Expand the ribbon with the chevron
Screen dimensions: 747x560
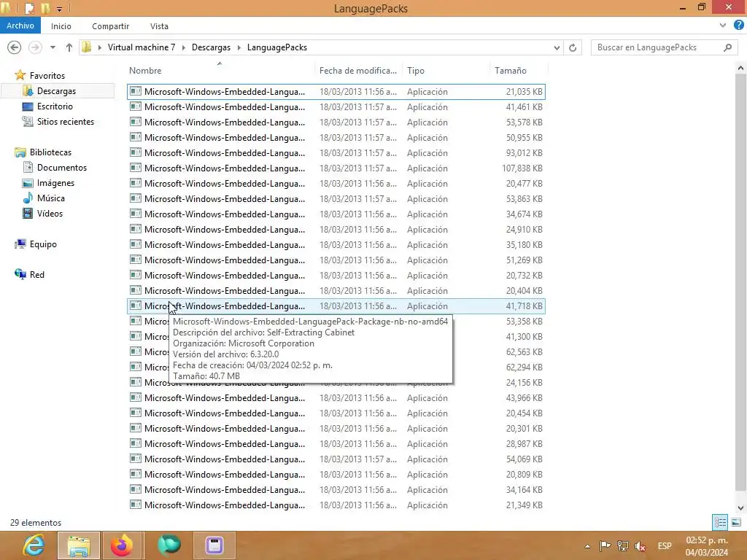coord(723,26)
